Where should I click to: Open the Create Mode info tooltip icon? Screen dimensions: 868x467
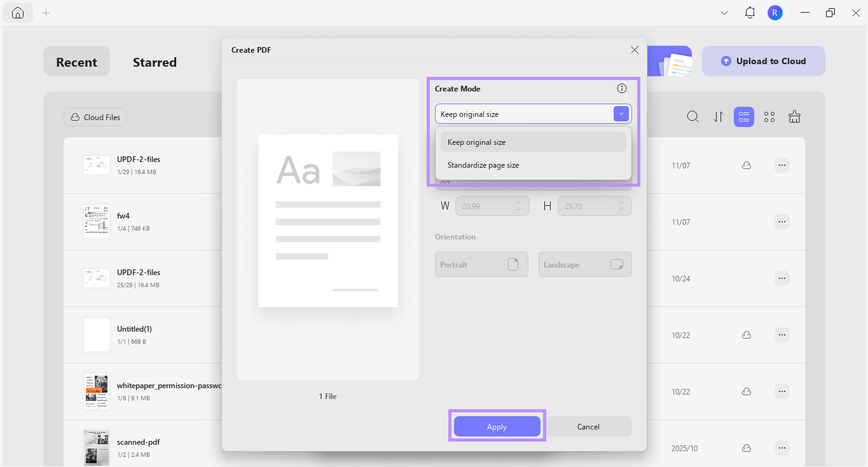click(622, 88)
